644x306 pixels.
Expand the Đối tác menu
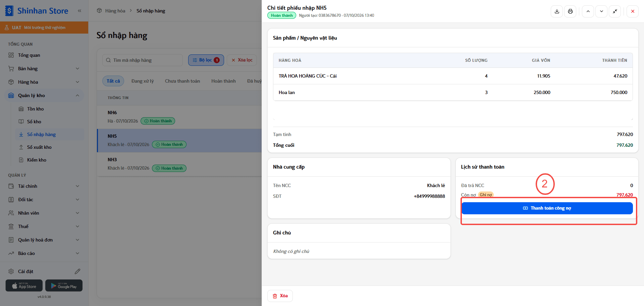[x=44, y=200]
